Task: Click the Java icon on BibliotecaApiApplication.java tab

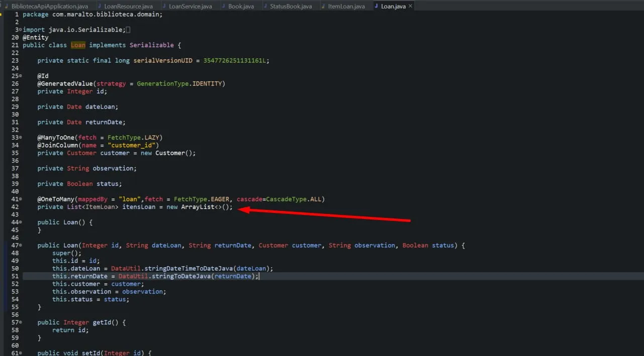Action: tap(5, 6)
